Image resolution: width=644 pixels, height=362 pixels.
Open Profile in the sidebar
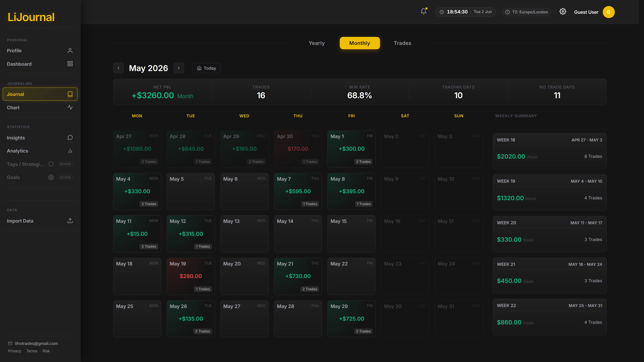click(40, 51)
